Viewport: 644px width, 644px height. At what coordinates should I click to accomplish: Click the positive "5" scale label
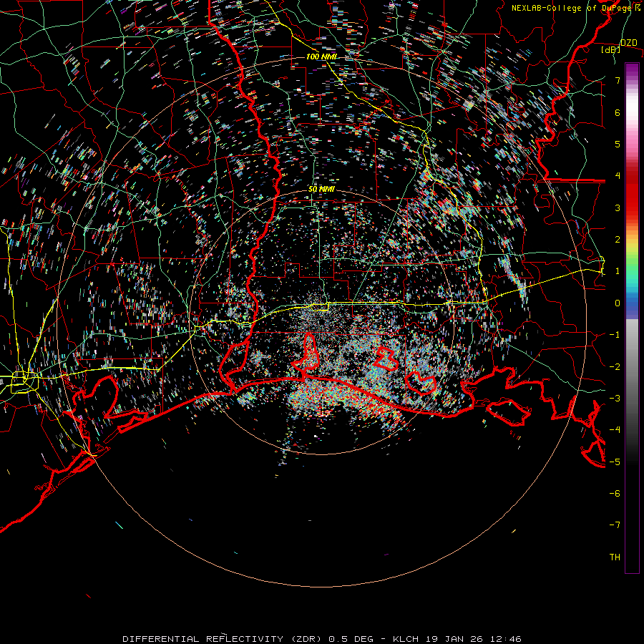(618, 144)
